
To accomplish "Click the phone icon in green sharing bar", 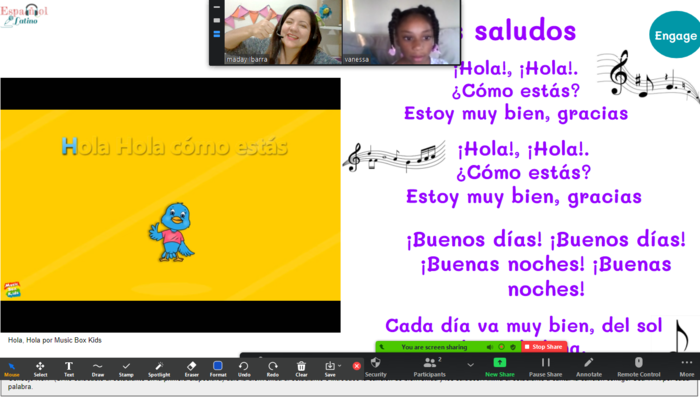I will 382,347.
